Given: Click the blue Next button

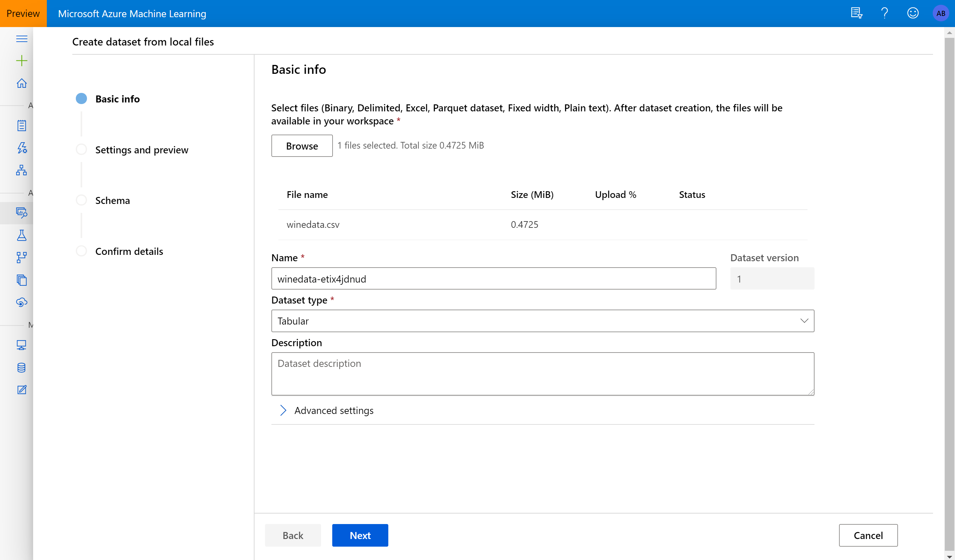Looking at the screenshot, I should pos(360,535).
